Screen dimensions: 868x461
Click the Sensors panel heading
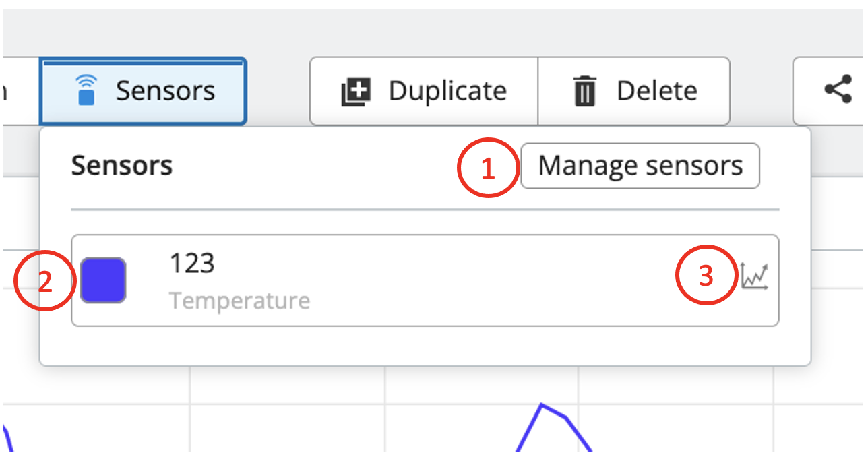tap(122, 165)
